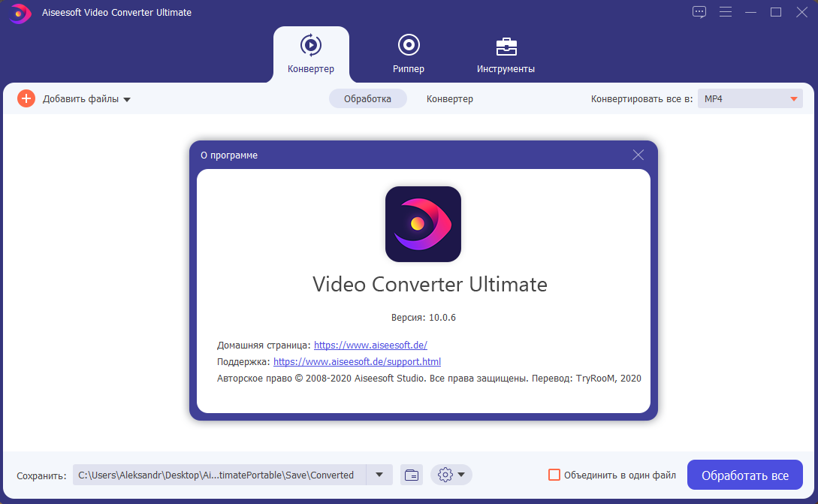Click the Aiseesoft logo in title bar
The image size is (818, 504).
click(20, 13)
